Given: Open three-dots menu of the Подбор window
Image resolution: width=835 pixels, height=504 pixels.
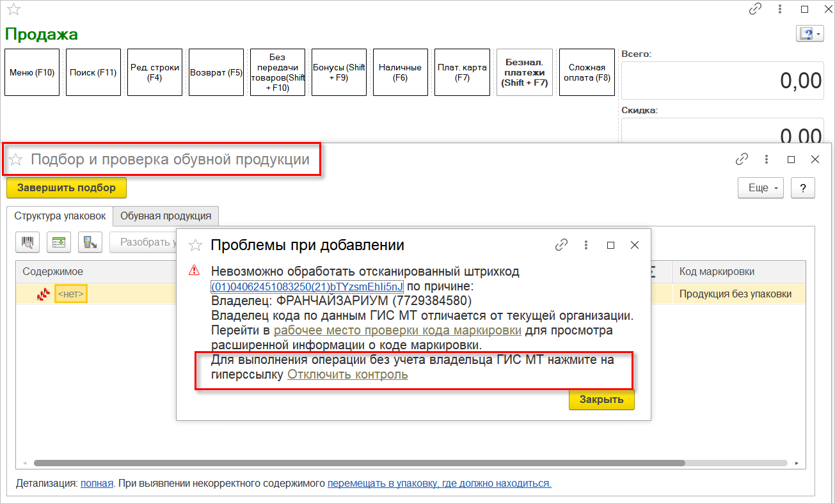Looking at the screenshot, I should click(767, 159).
